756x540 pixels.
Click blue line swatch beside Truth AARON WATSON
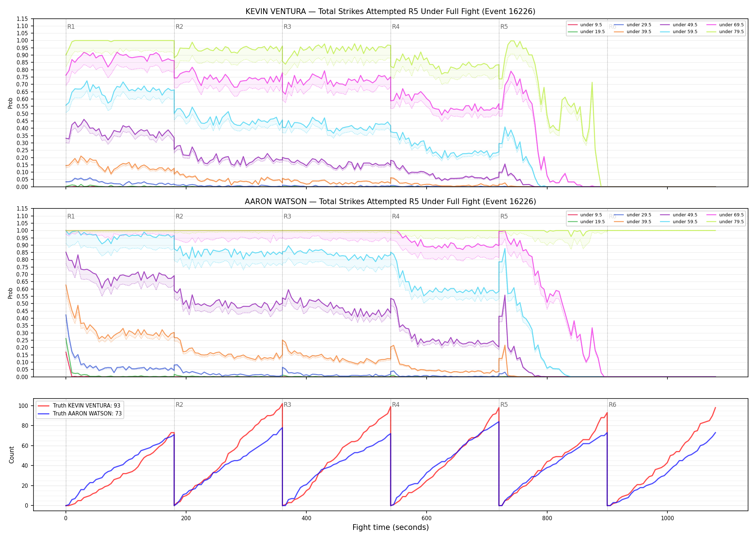(44, 414)
